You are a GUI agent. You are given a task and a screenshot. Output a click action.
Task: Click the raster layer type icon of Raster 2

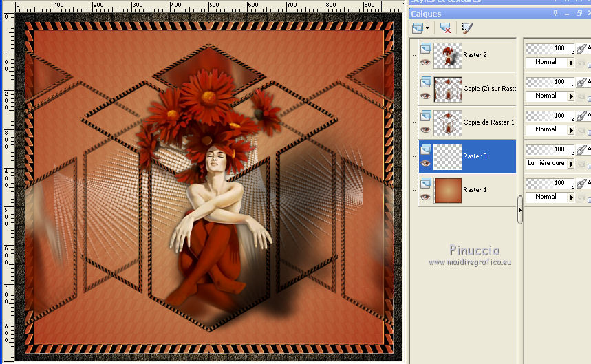[x=426, y=48]
